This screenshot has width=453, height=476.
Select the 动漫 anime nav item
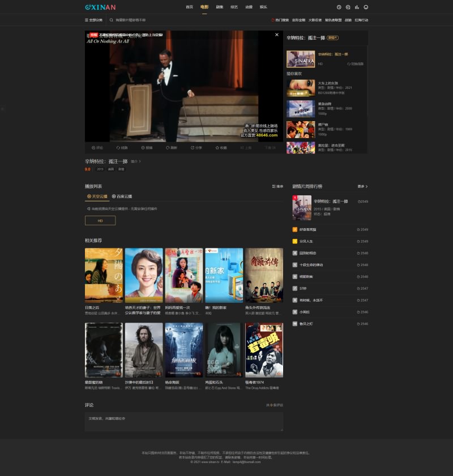pyautogui.click(x=249, y=7)
